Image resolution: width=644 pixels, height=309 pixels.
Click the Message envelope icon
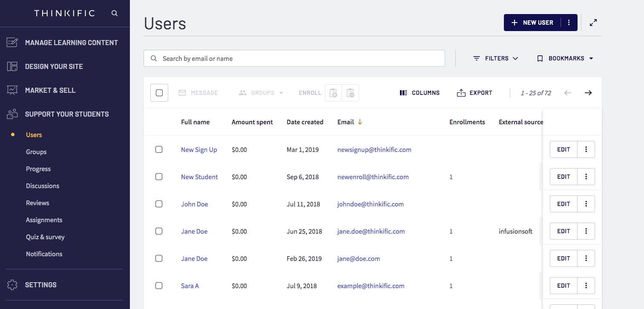tap(182, 93)
